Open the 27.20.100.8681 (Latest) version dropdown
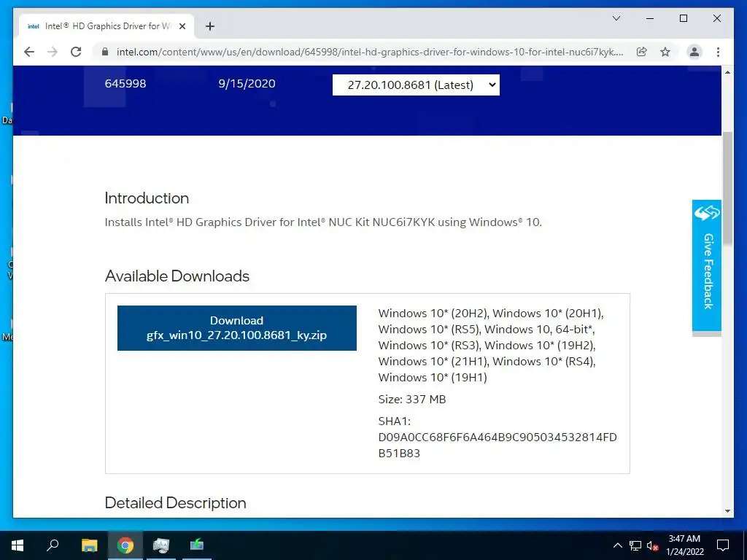The width and height of the screenshot is (747, 560). 416,85
